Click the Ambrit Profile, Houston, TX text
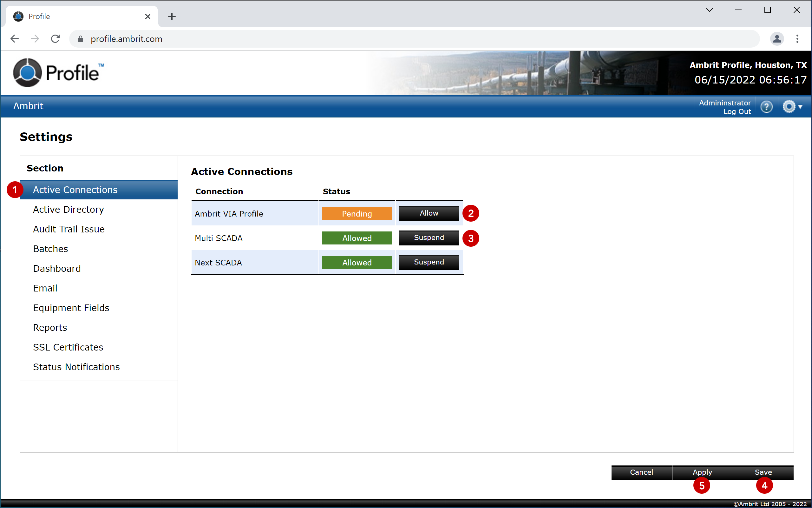812x508 pixels. point(748,65)
